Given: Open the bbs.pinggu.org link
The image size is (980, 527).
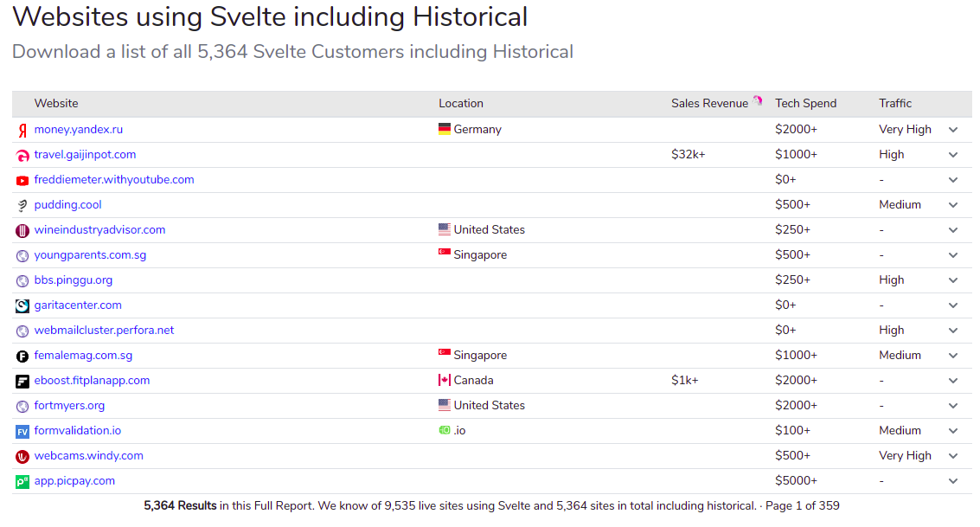Looking at the screenshot, I should (x=74, y=280).
